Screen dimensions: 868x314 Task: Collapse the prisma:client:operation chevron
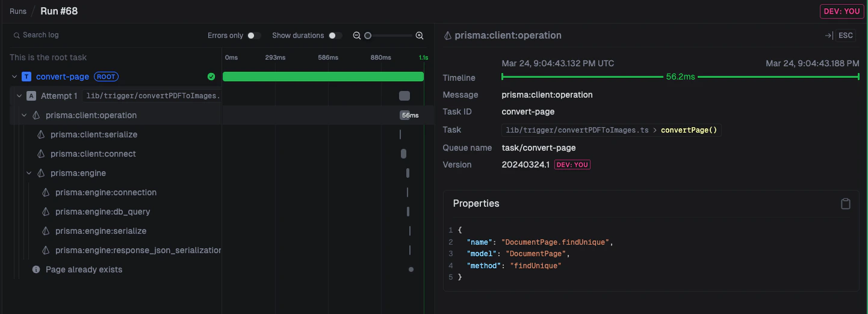pyautogui.click(x=24, y=115)
